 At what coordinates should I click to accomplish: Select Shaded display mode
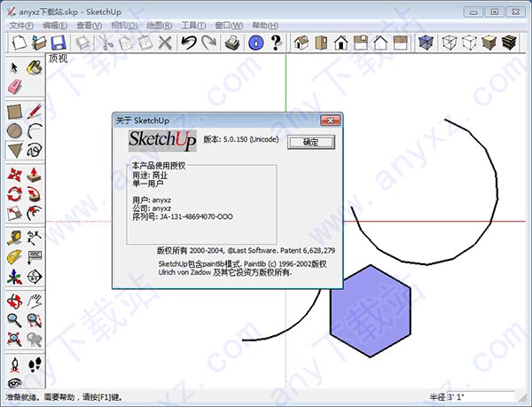point(489,43)
